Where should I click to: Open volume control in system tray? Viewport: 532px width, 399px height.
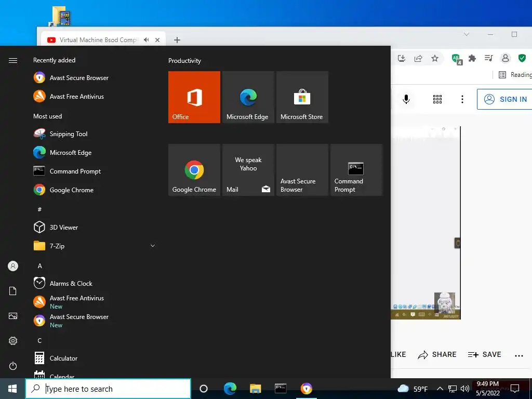465,389
